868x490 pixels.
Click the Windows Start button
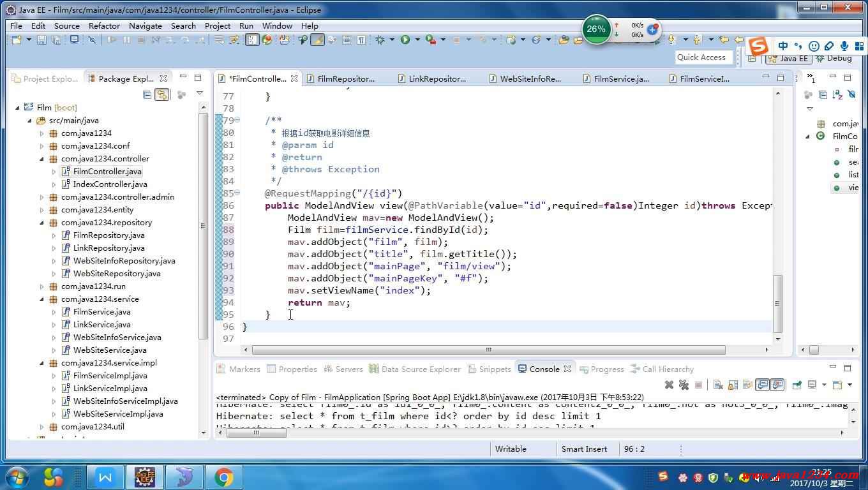(17, 477)
